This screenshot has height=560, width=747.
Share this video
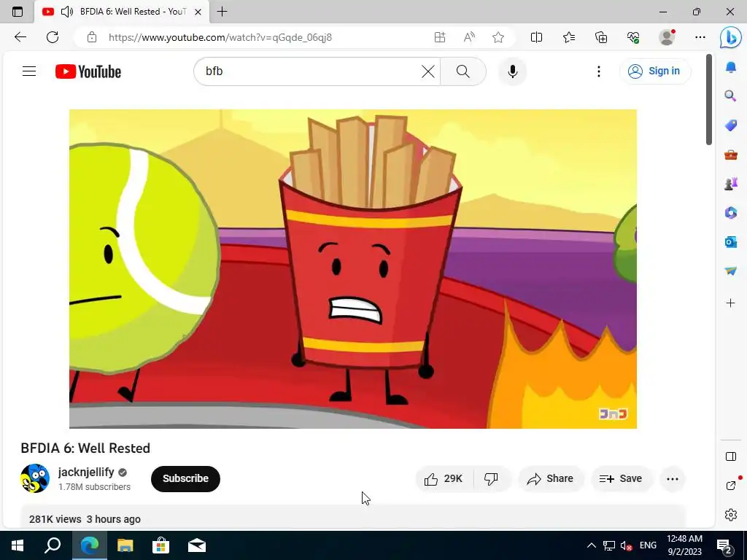(550, 478)
